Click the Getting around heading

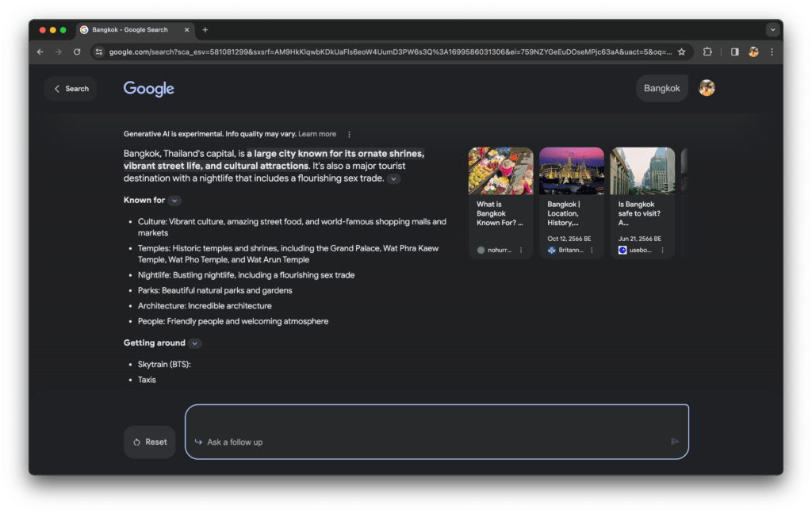pos(155,343)
